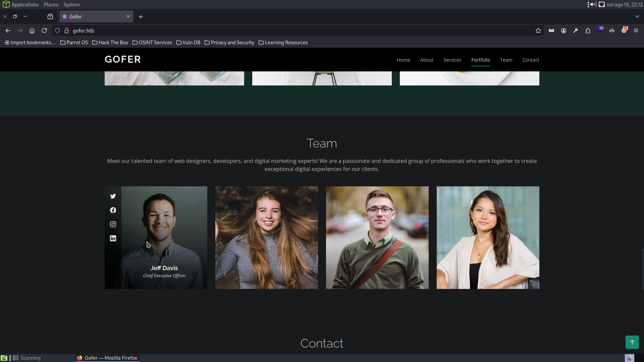
Task: Click the Contact navigation menu item
Action: (531, 59)
